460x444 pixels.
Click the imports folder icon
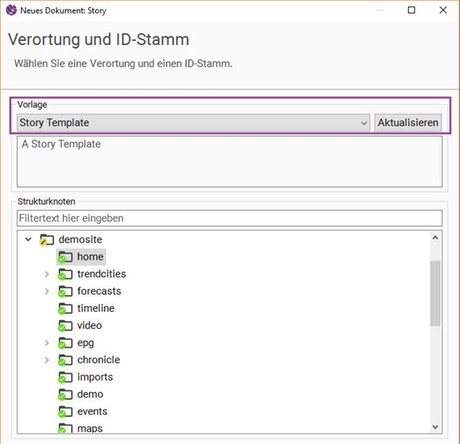click(x=65, y=377)
